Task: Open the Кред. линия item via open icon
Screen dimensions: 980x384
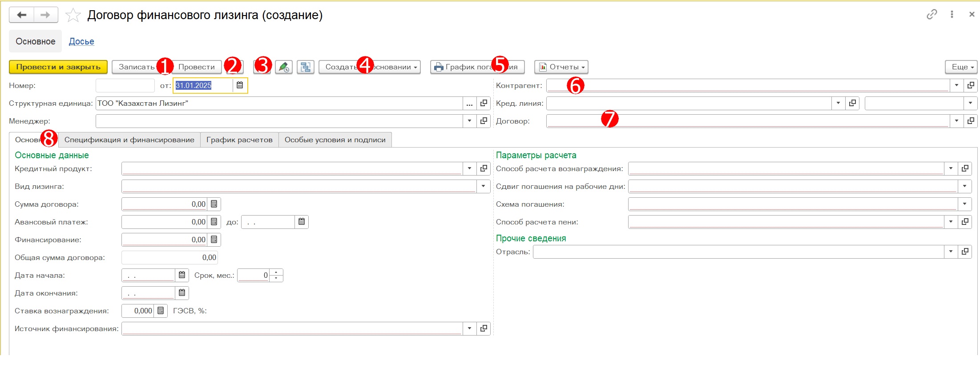Action: (852, 104)
